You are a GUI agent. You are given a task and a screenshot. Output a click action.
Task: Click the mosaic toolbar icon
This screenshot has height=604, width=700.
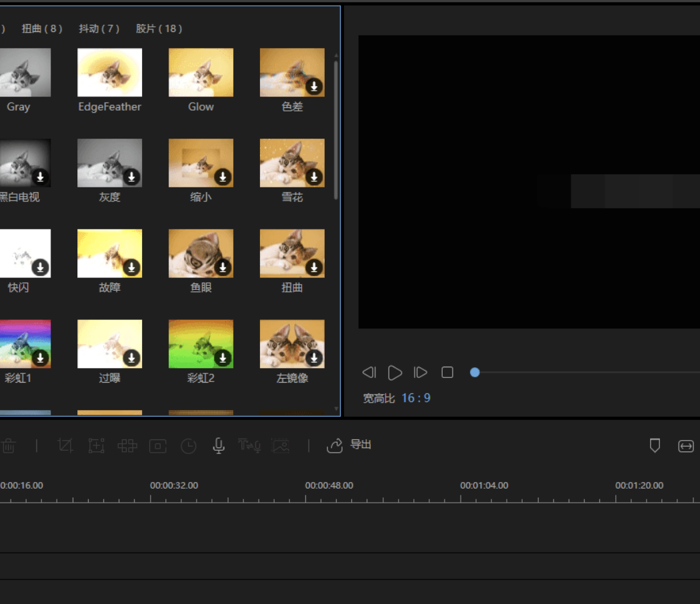[127, 445]
